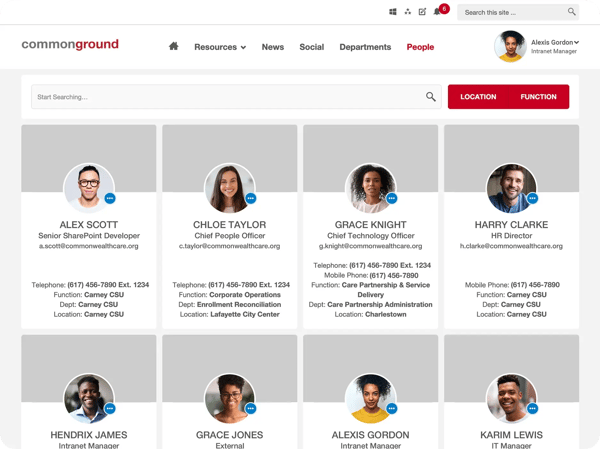The image size is (600, 449).
Task: Click 'Senior SharePoint Developer' title text
Action: pyautogui.click(x=89, y=236)
